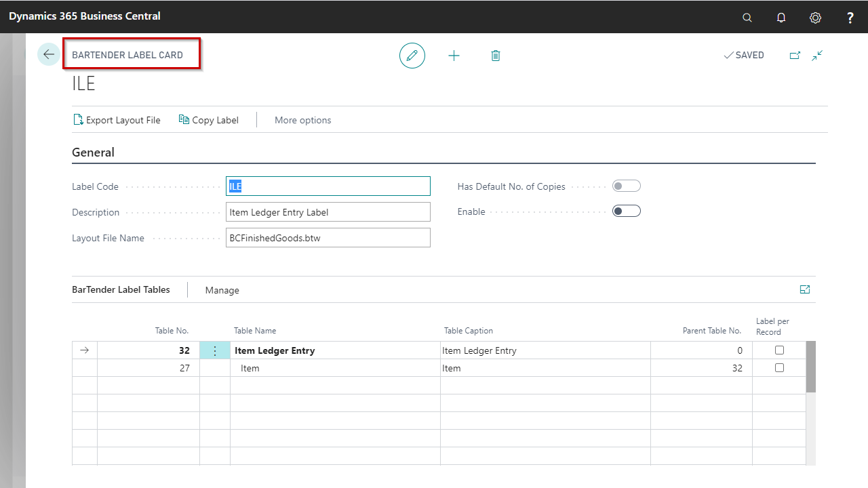
Task: Collapse the General section header
Action: 94,152
